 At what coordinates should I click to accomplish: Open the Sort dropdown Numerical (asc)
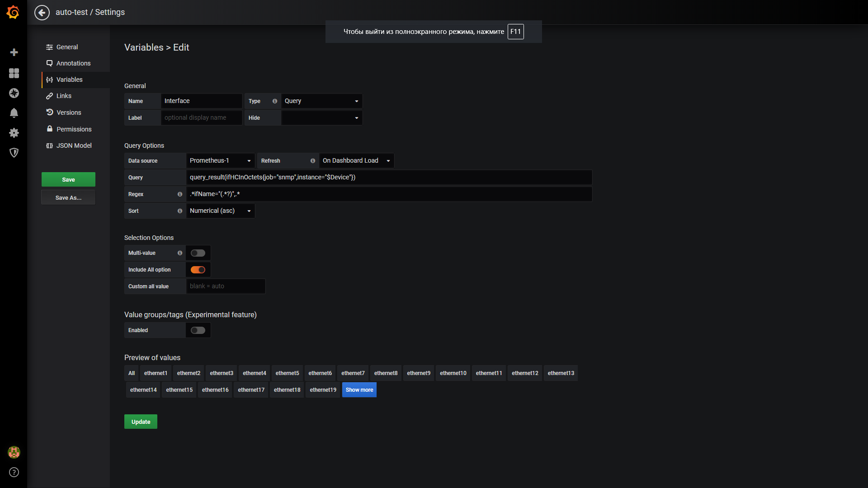coord(220,211)
